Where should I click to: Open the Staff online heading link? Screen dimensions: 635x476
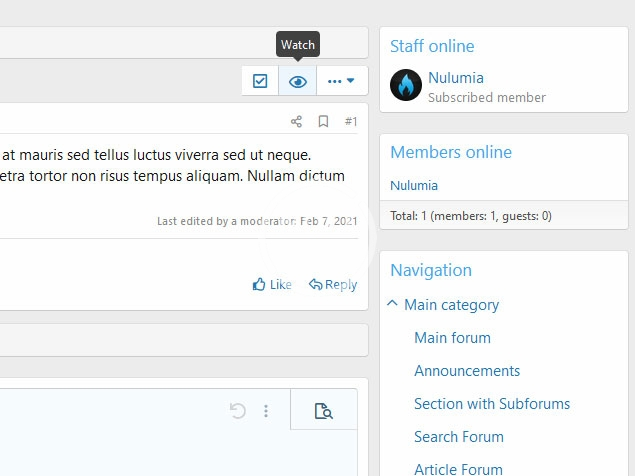[x=432, y=46]
